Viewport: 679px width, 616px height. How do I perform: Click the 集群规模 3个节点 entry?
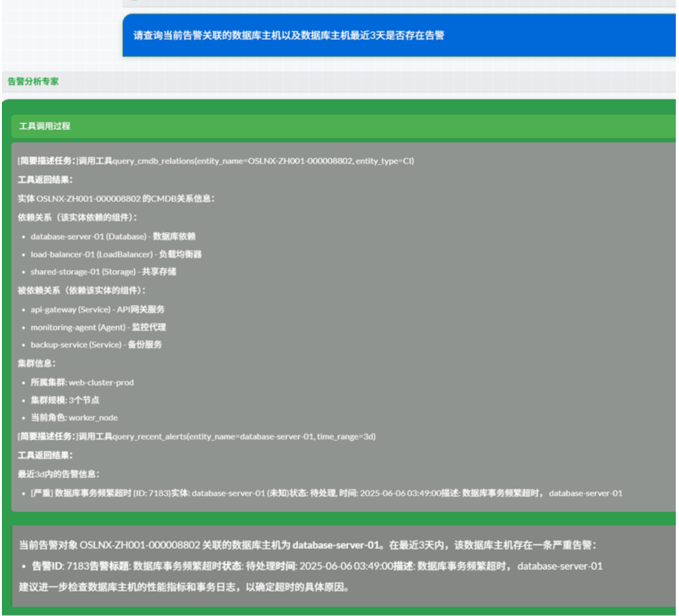pyautogui.click(x=65, y=400)
